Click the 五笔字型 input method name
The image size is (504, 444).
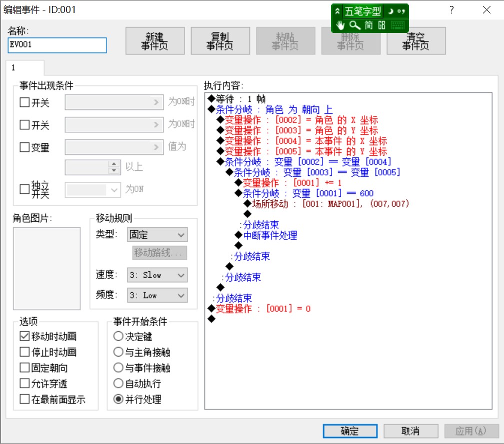[363, 11]
